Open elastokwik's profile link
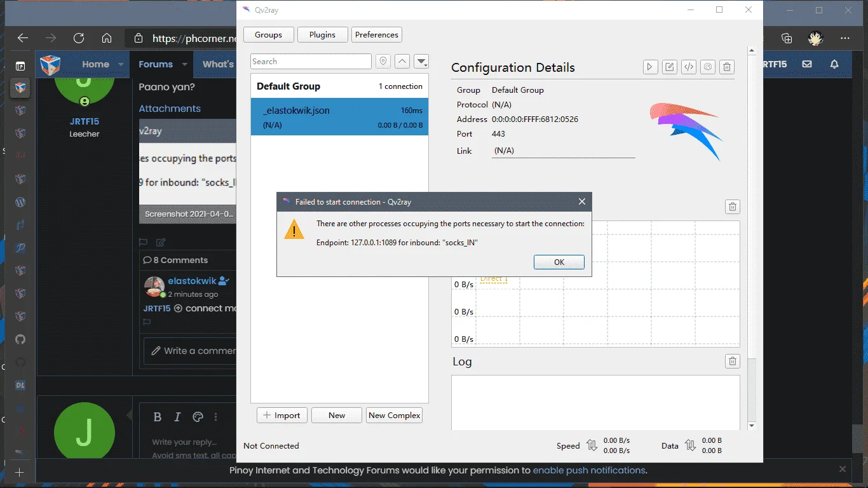This screenshot has height=488, width=868. click(192, 281)
